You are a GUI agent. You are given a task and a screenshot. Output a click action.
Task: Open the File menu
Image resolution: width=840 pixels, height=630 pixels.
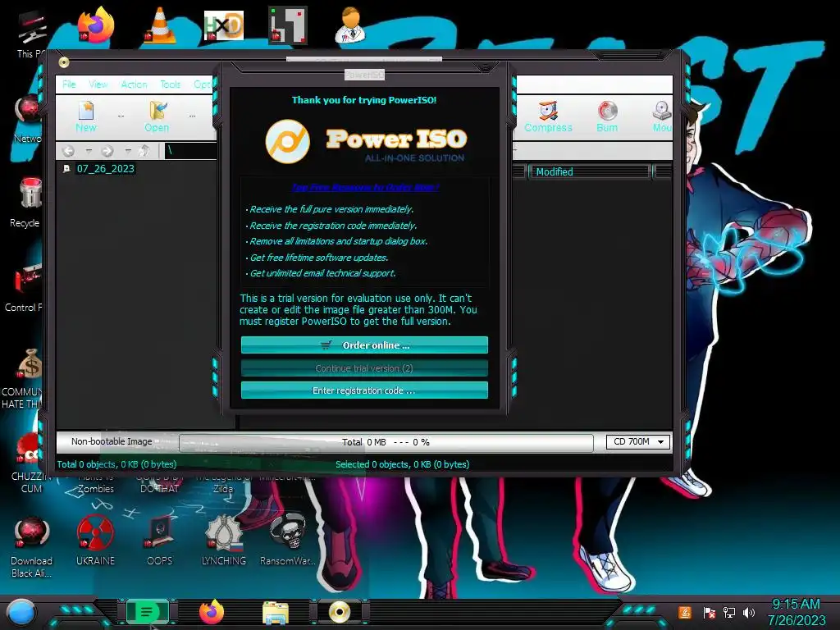(69, 84)
